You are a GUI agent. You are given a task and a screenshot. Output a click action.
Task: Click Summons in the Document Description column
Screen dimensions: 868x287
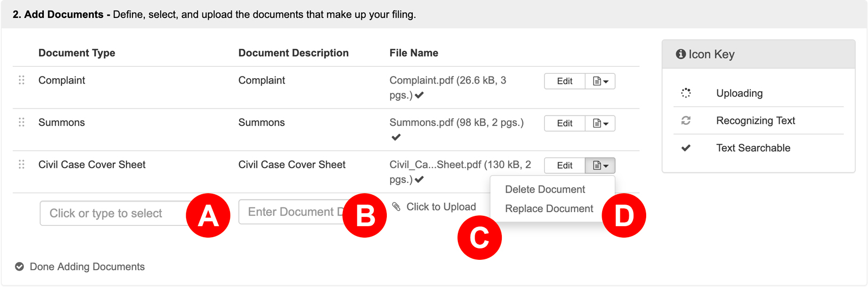(x=261, y=123)
